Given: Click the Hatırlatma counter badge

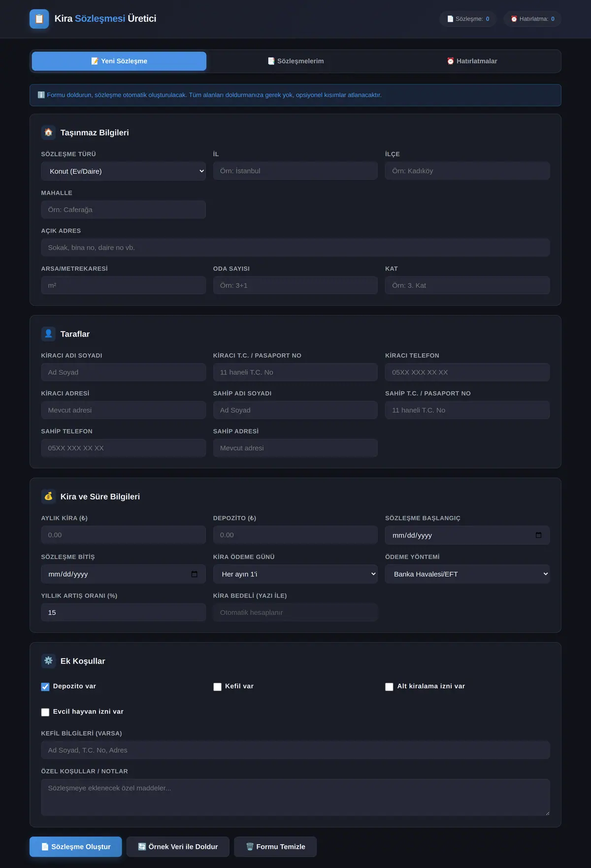Looking at the screenshot, I should (532, 19).
